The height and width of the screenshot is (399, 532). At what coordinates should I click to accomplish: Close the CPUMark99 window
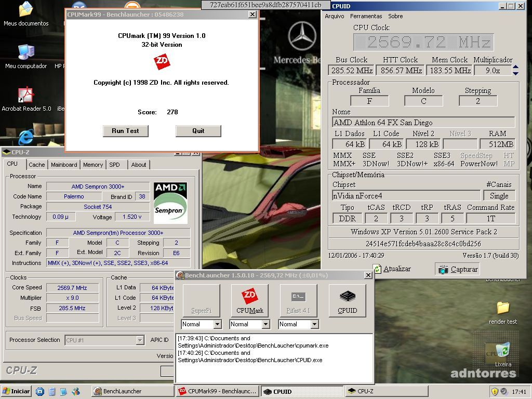pos(252,14)
